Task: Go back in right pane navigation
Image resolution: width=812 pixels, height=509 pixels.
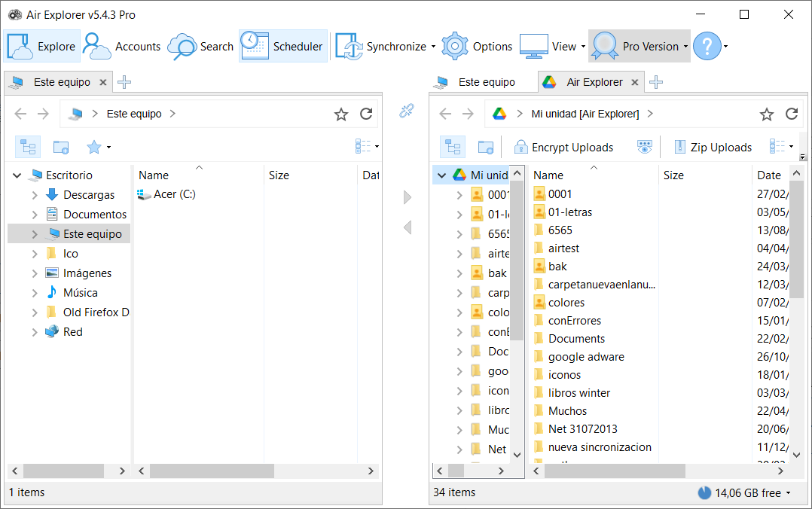Action: pos(445,114)
